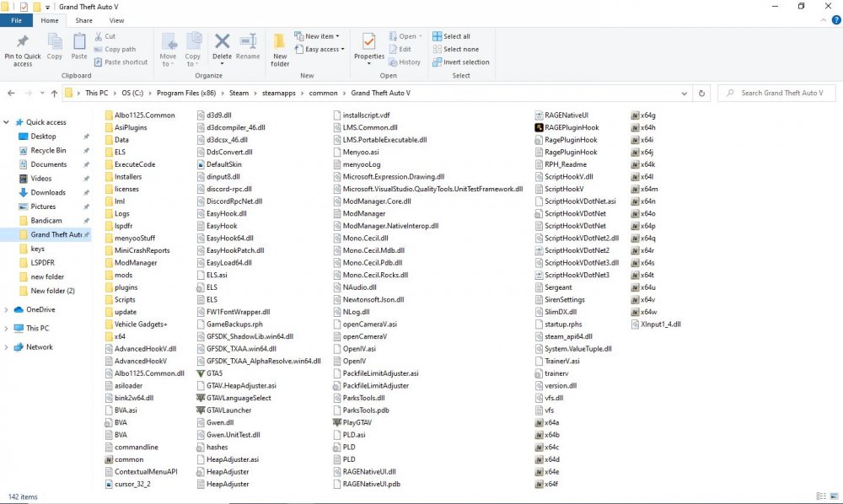Click the Copy to icon
This screenshot has width=843, height=504.
pos(193,42)
